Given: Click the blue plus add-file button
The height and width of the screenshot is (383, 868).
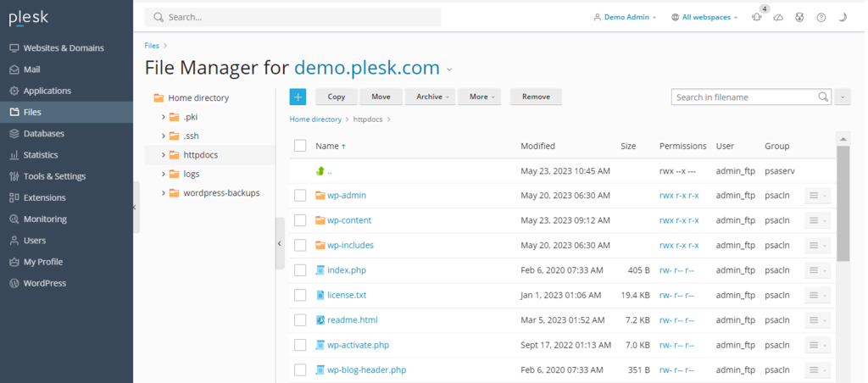Looking at the screenshot, I should pos(298,97).
